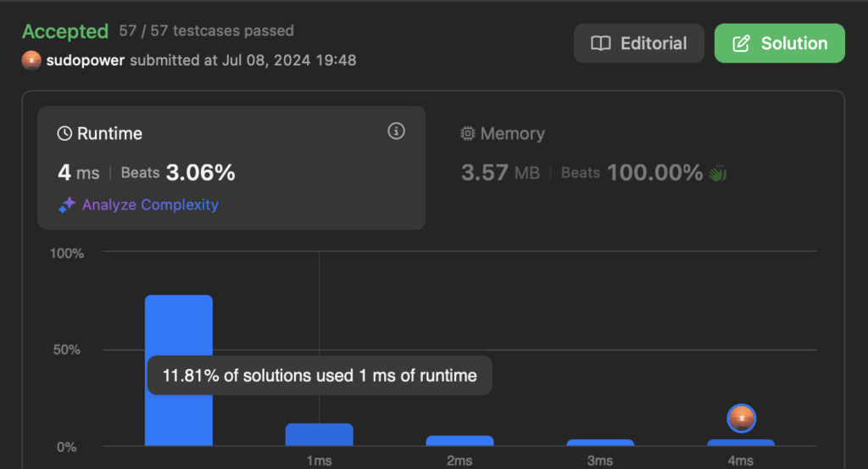Screen dimensions: 868x469
Task: Click sudopower's profile avatar near username
Action: [31, 60]
